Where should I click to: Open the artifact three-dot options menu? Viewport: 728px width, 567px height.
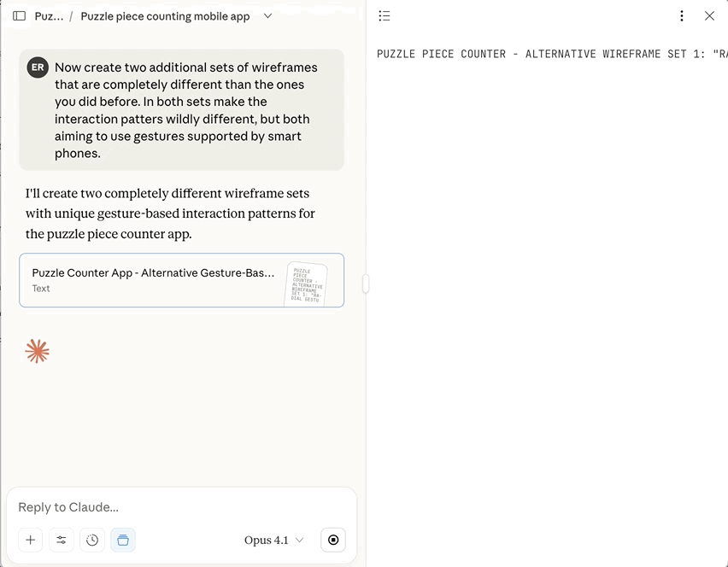(x=681, y=16)
